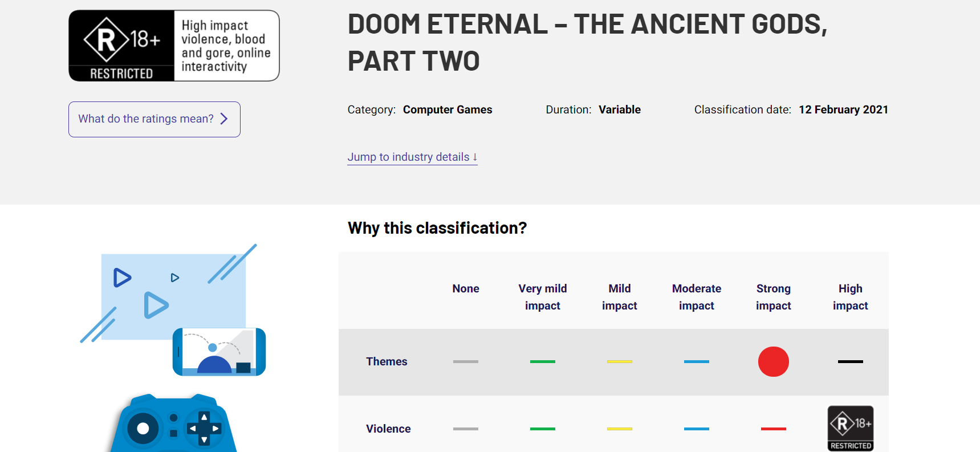
Task: Click the 'Strong impact' column header
Action: (773, 297)
